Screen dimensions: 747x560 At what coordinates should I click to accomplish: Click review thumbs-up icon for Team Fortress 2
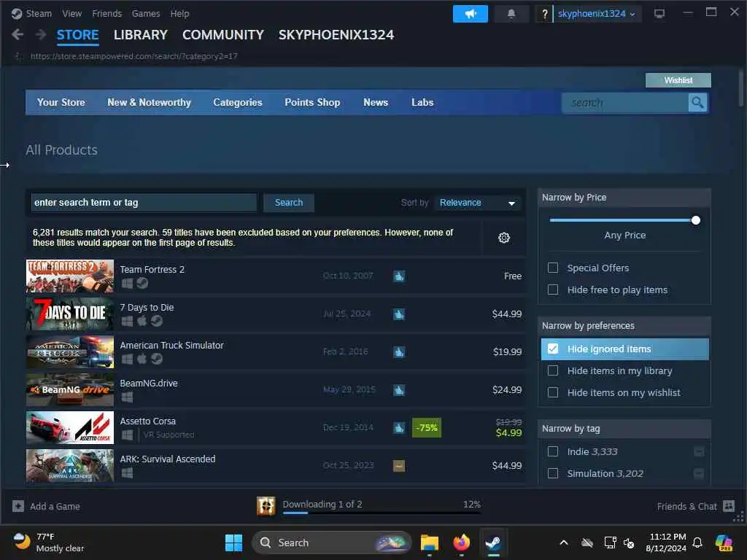(x=399, y=276)
